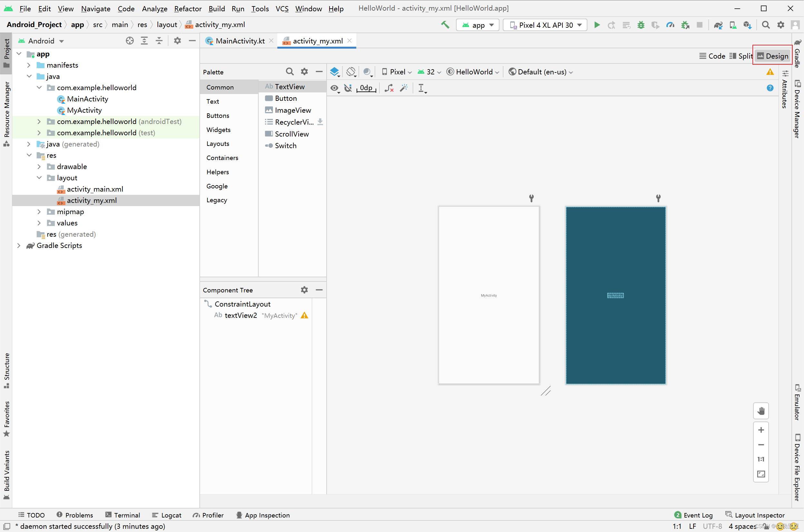The height and width of the screenshot is (532, 804).
Task: Switch to the MainActivity.kt tab
Action: click(239, 41)
